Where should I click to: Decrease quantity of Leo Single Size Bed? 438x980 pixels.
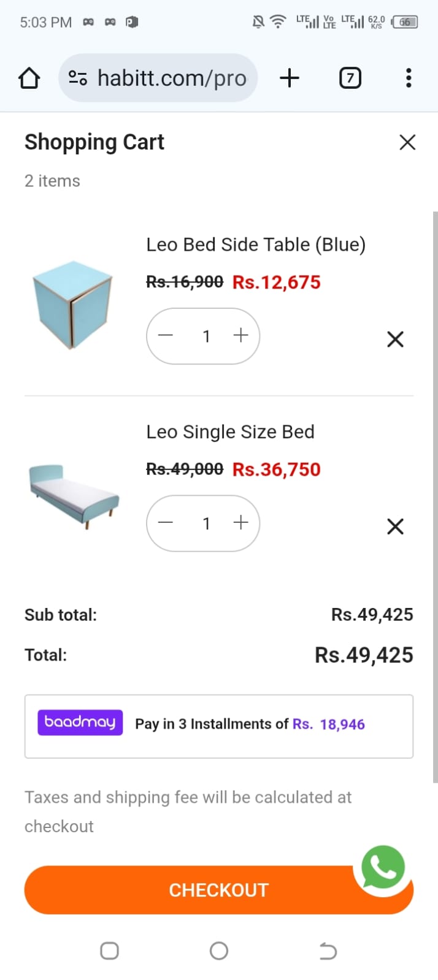(165, 523)
